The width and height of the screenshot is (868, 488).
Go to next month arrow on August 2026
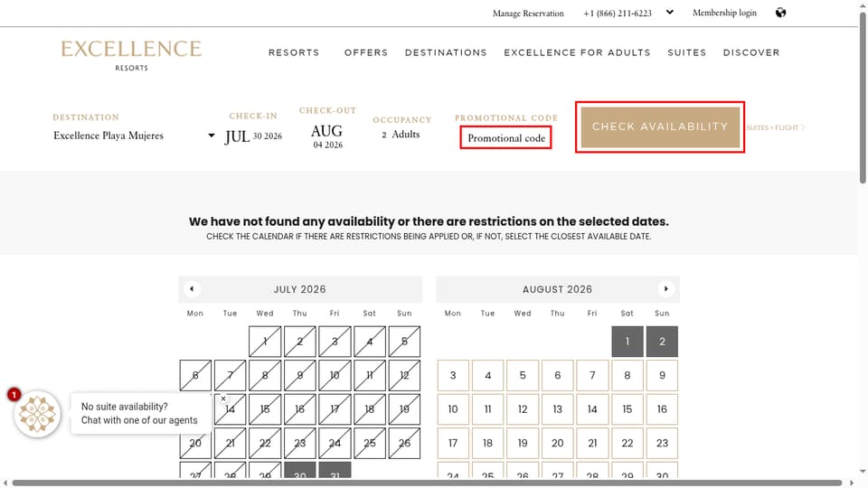pos(666,289)
